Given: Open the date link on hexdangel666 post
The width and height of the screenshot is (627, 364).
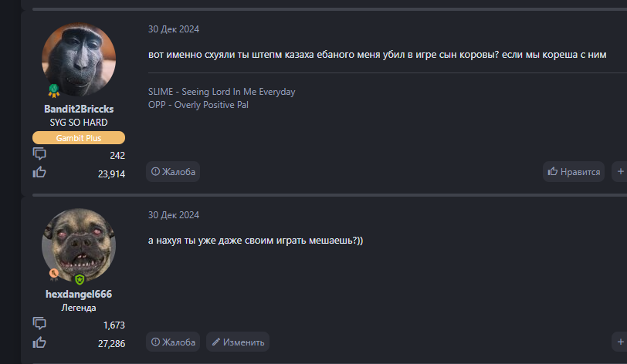Looking at the screenshot, I should pos(174,215).
